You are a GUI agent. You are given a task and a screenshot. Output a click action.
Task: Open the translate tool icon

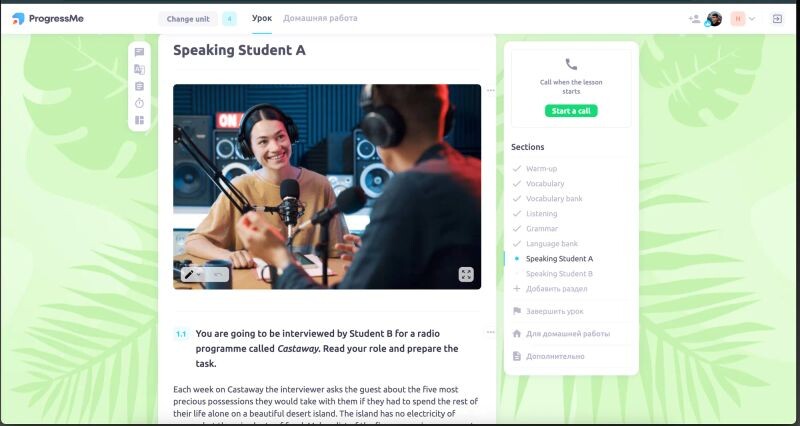point(139,69)
